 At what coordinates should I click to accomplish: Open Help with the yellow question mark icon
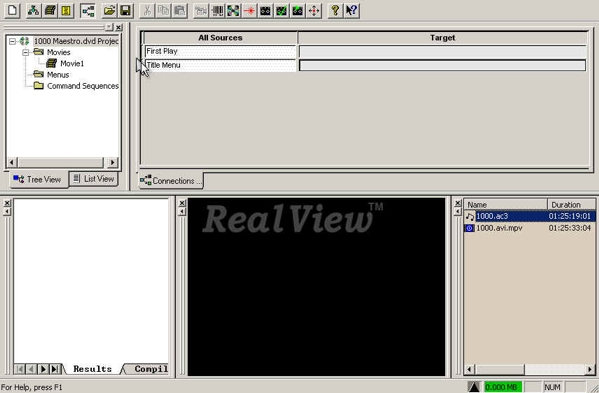point(335,10)
